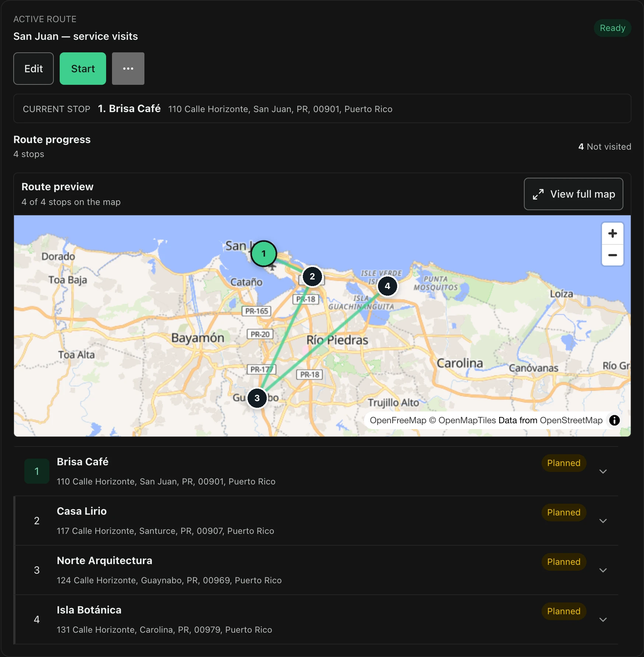Viewport: 644px width, 657px height.
Task: Click Planned badge for Norte Arquitectura
Action: [564, 562]
